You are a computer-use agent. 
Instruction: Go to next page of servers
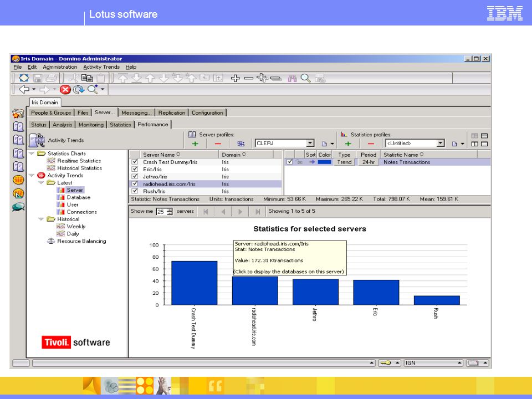(x=240, y=212)
